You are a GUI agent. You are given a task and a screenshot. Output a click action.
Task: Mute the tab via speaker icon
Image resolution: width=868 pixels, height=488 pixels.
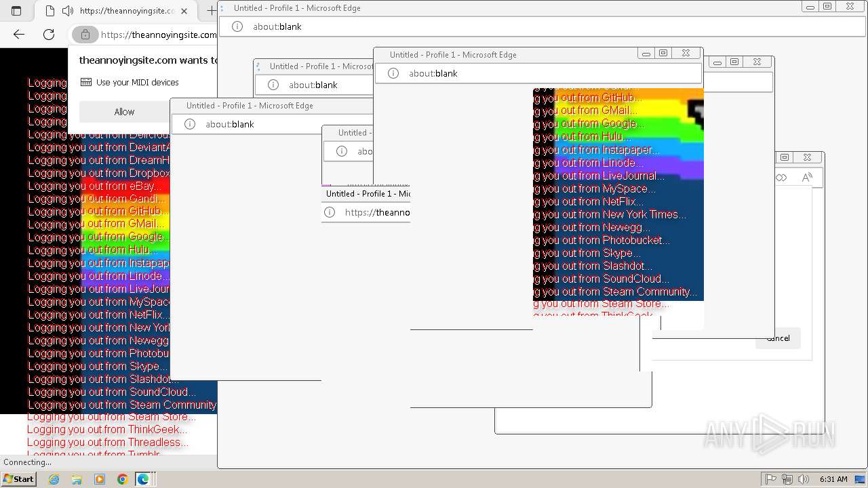click(67, 11)
